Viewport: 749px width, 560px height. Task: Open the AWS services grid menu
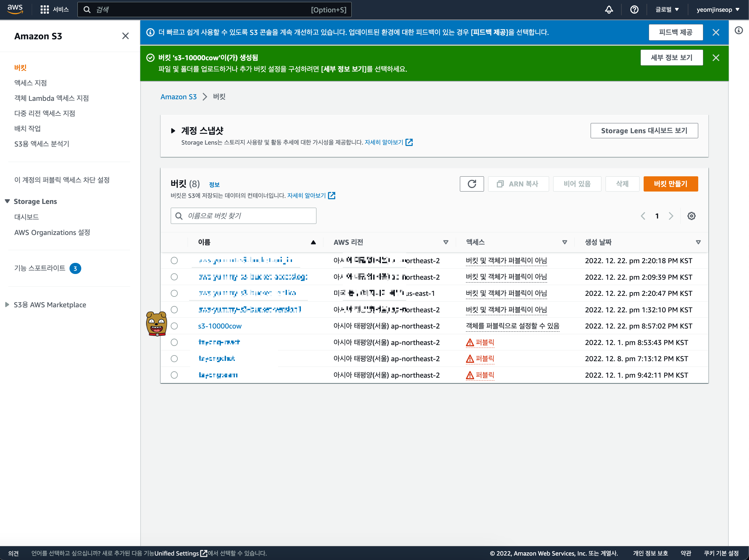coord(44,10)
